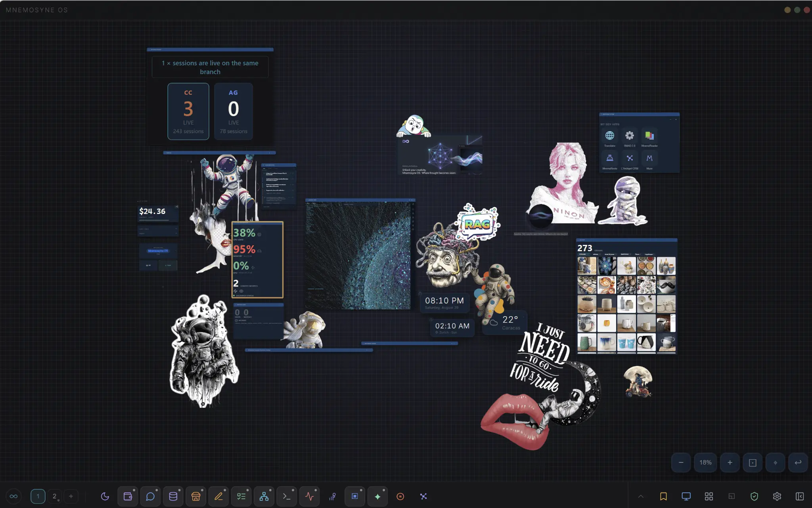Toggle the moon night mode icon
Screen dimensions: 812x508
105,496
